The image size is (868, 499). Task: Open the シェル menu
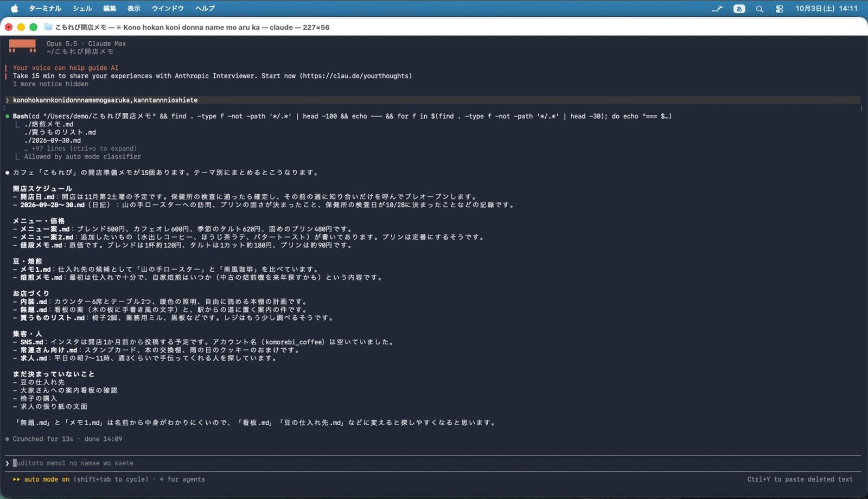[x=82, y=8]
